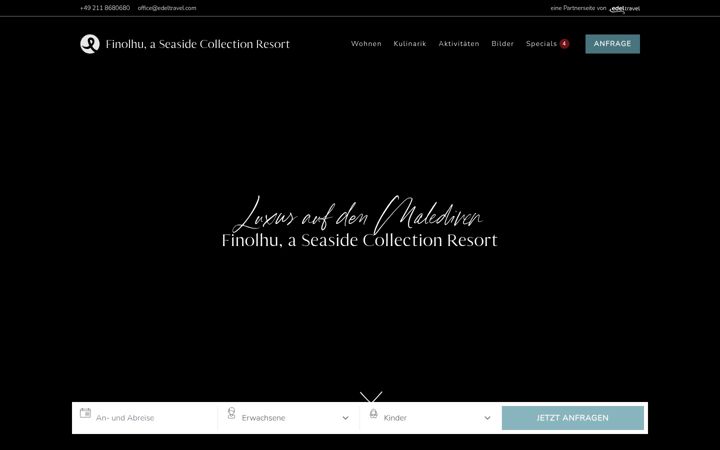720x450 pixels.
Task: Call the phone number +49 211 8680680
Action: point(105,8)
